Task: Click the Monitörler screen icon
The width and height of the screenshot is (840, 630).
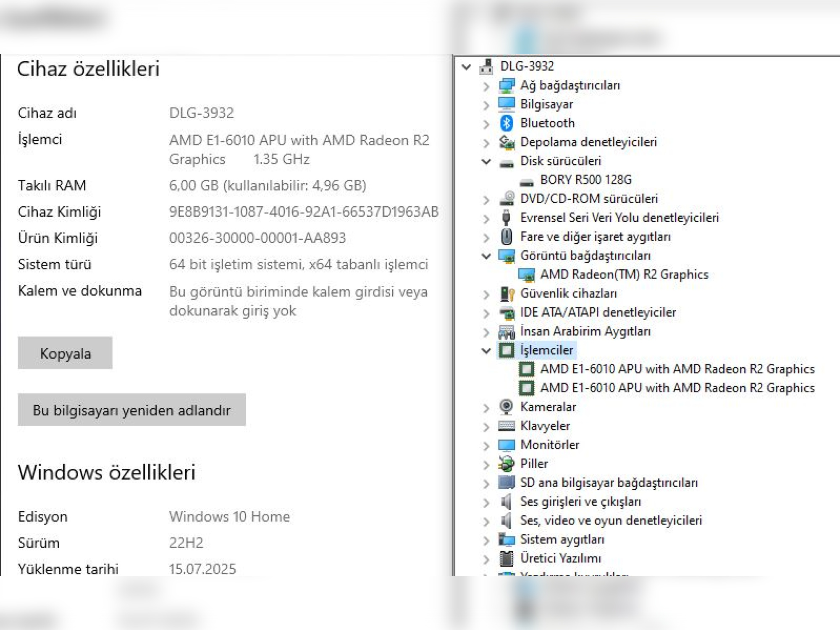Action: [x=507, y=445]
